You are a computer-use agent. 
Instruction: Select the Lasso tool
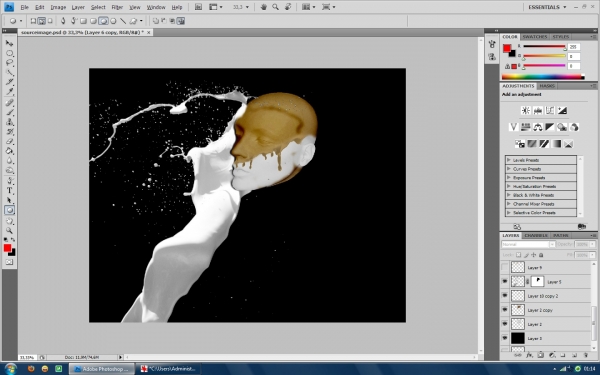pos(10,62)
